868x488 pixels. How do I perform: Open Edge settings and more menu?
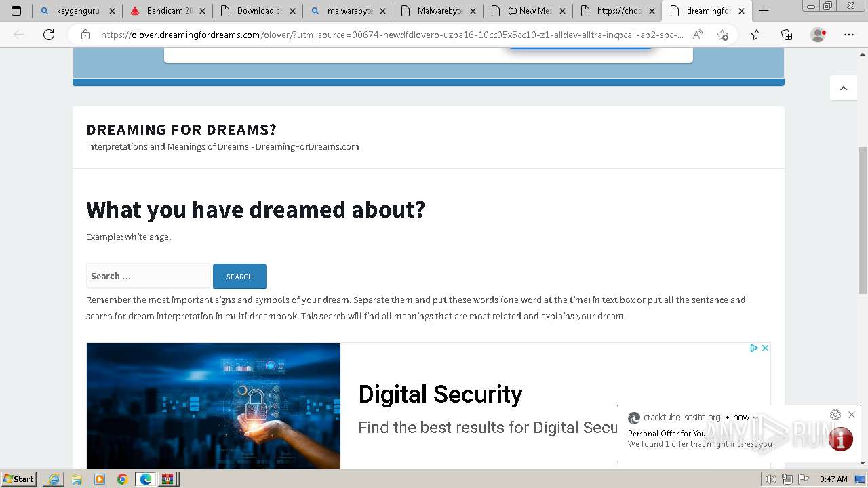pos(849,35)
